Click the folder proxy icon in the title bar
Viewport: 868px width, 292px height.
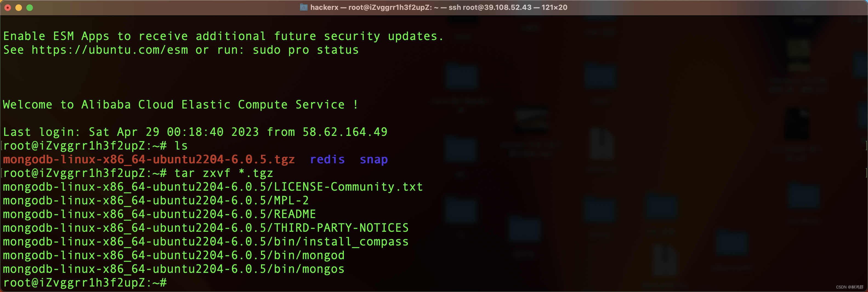tap(303, 7)
